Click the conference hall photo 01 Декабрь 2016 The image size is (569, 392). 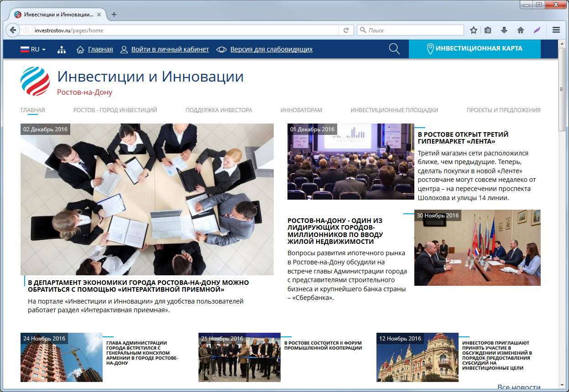(351, 161)
